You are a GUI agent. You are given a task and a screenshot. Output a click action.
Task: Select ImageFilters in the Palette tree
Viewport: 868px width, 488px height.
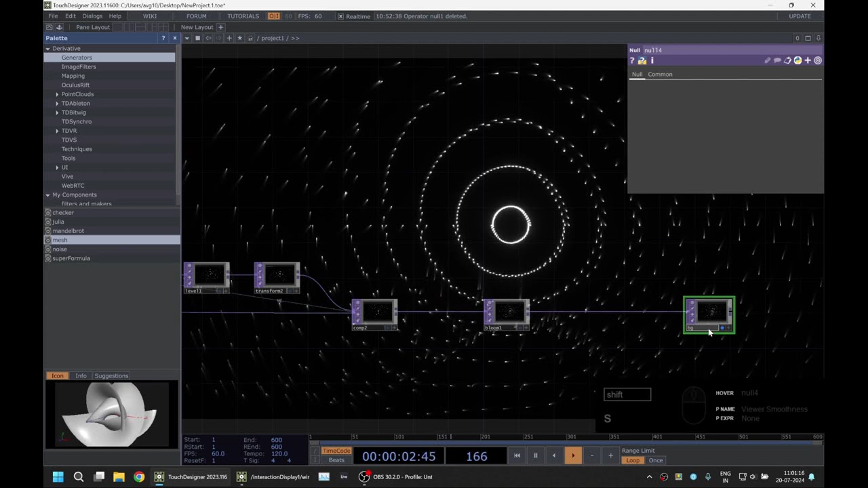click(x=79, y=67)
